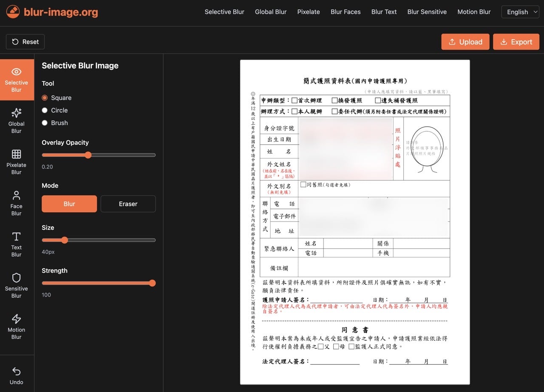Click the '100' strength value text
The image size is (544, 392).
(x=46, y=295)
